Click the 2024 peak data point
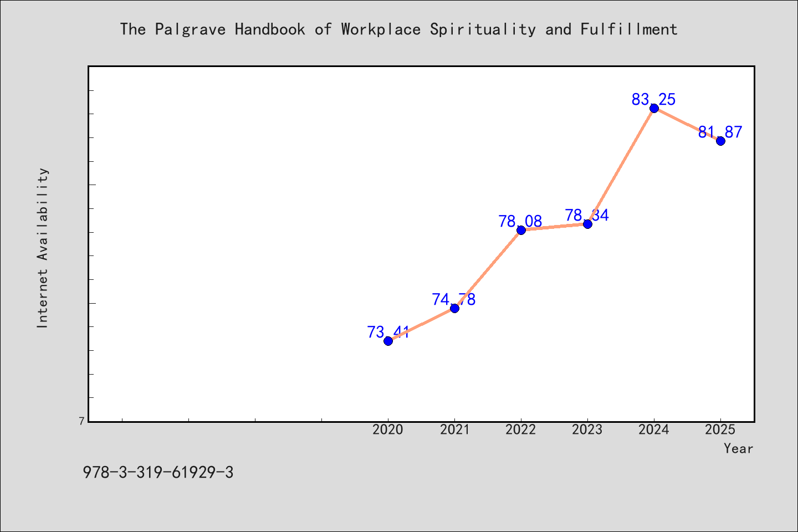 [654, 108]
